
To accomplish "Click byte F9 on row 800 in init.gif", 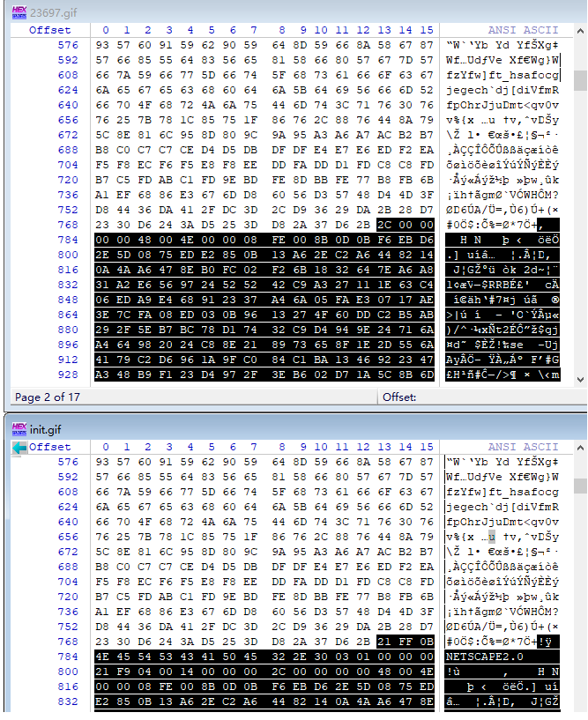I will pos(123,672).
